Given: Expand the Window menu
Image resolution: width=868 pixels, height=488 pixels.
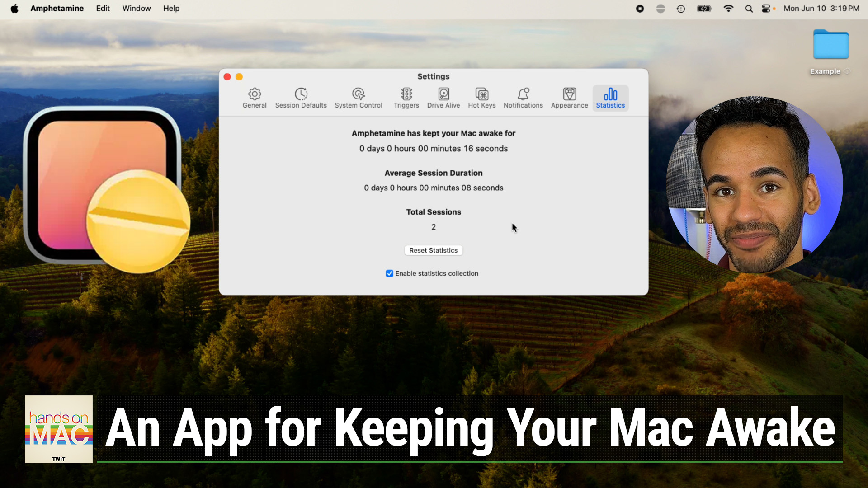Looking at the screenshot, I should tap(136, 9).
